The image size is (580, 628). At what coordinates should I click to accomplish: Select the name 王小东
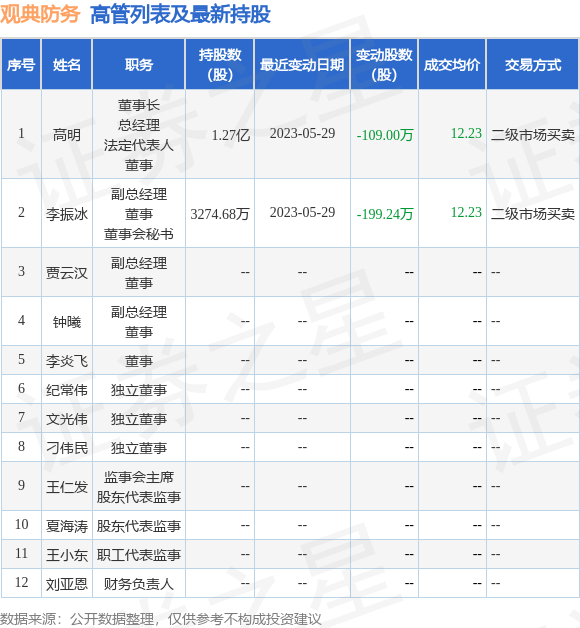66,555
